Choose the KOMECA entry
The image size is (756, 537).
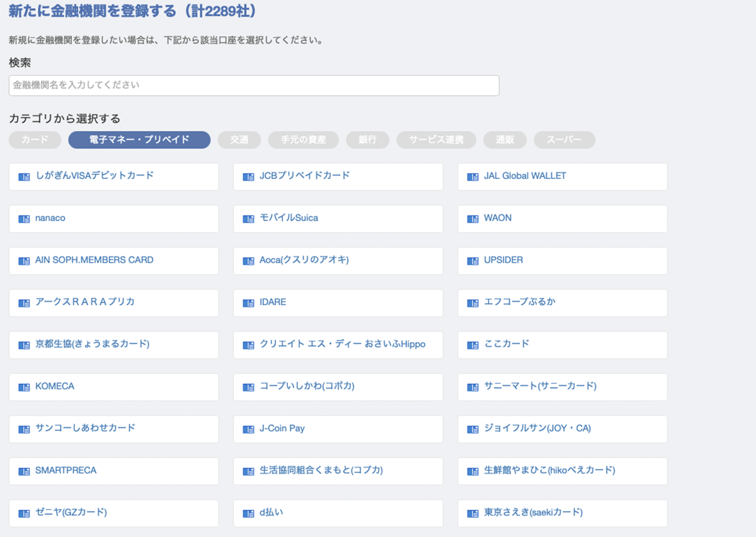(x=114, y=387)
